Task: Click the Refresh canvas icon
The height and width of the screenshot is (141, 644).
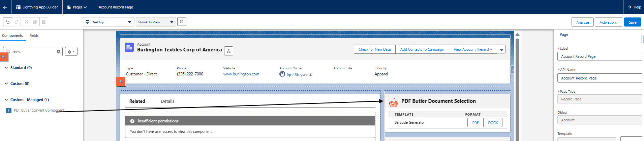Action: [182, 22]
